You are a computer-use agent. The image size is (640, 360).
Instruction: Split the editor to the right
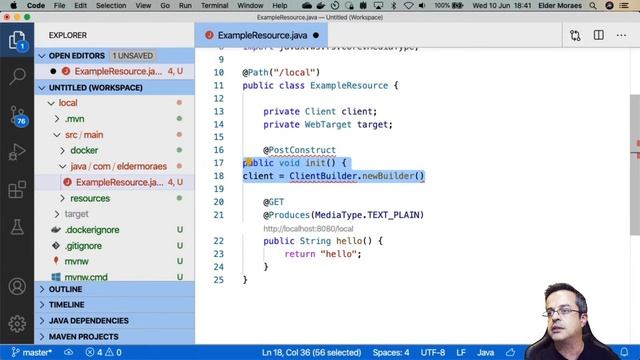598,35
